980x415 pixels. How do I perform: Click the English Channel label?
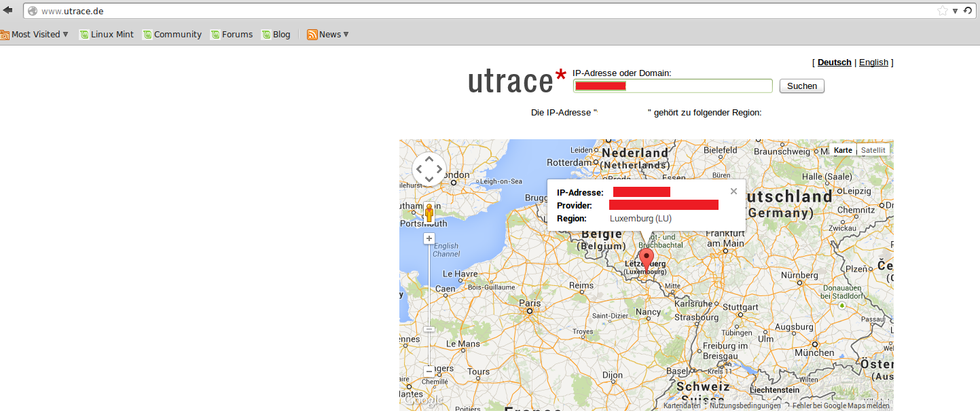(x=446, y=250)
